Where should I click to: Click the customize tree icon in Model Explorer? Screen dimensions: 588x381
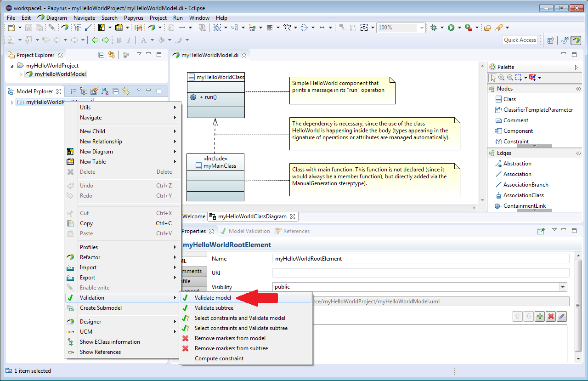[x=94, y=91]
